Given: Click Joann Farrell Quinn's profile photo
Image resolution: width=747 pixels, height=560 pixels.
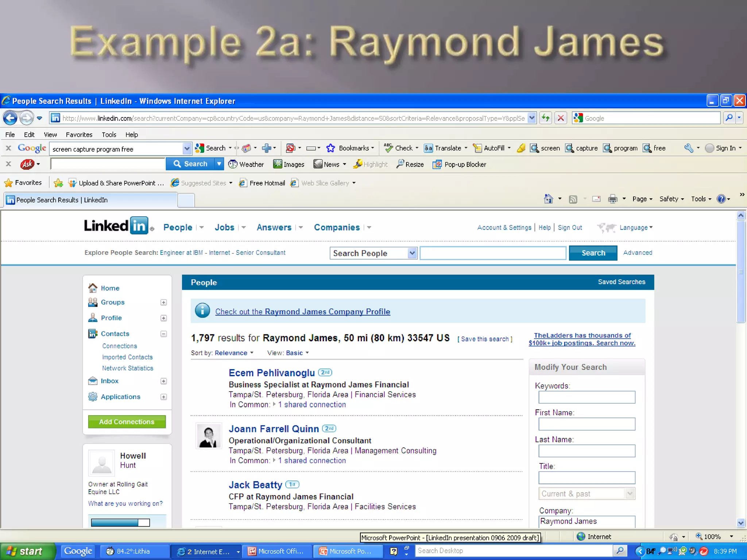Looking at the screenshot, I should (x=209, y=435).
